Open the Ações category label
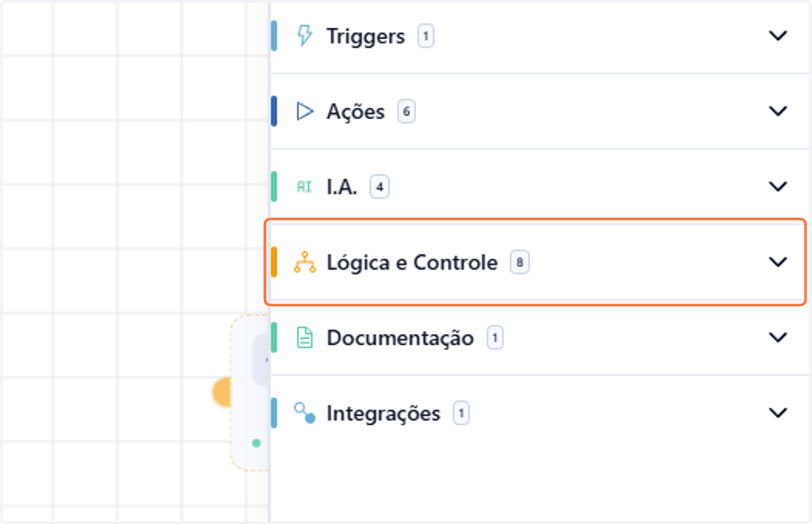812x524 pixels. (x=355, y=112)
